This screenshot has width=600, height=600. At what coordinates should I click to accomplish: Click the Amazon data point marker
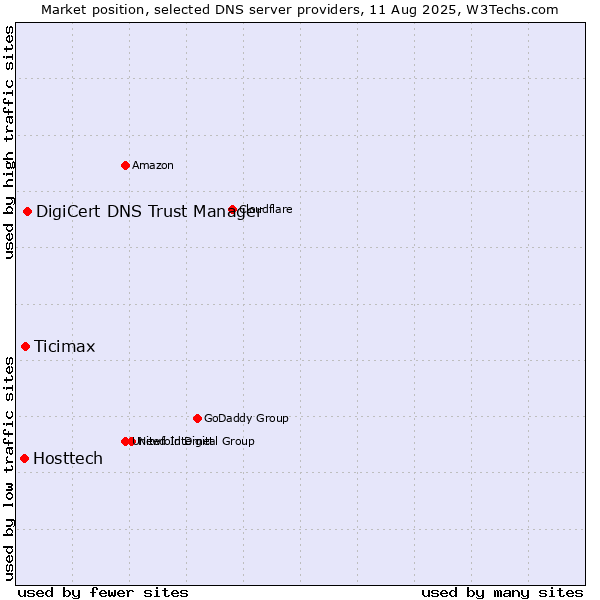[125, 166]
